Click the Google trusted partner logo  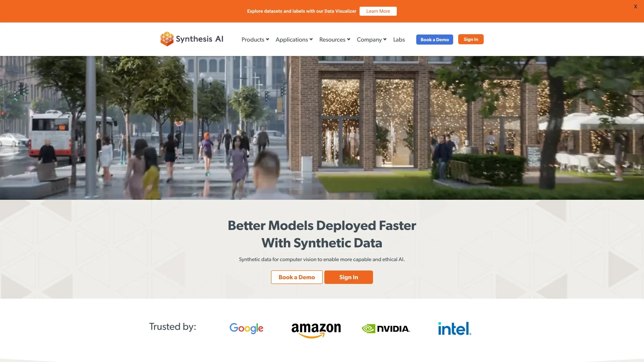pyautogui.click(x=247, y=328)
